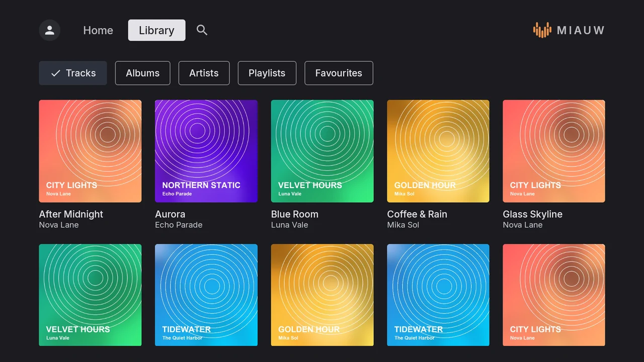The image size is (644, 362).
Task: Click the "Aurora" track title
Action: click(x=170, y=214)
